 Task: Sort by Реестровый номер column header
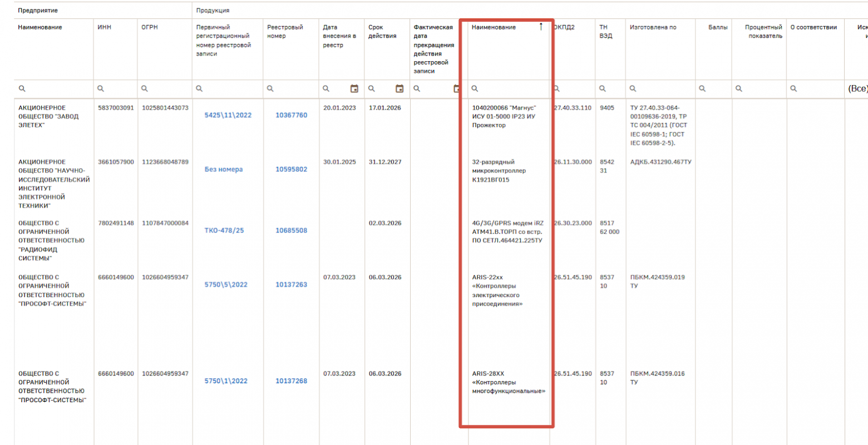(284, 32)
